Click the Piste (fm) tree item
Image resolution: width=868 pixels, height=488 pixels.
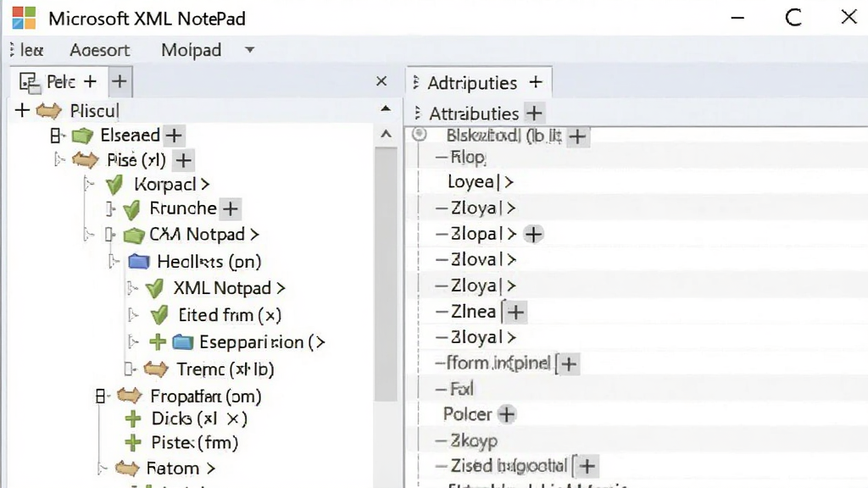pyautogui.click(x=195, y=442)
